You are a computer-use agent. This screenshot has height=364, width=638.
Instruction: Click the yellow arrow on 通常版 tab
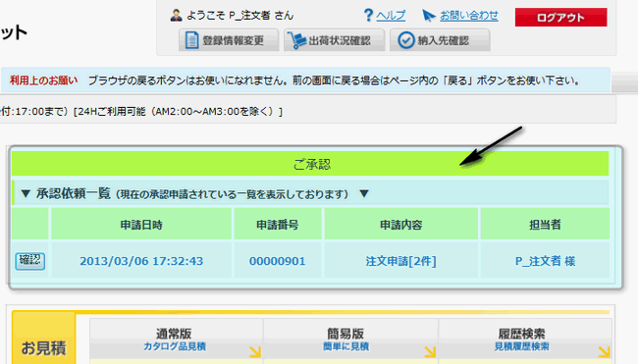[255, 351]
